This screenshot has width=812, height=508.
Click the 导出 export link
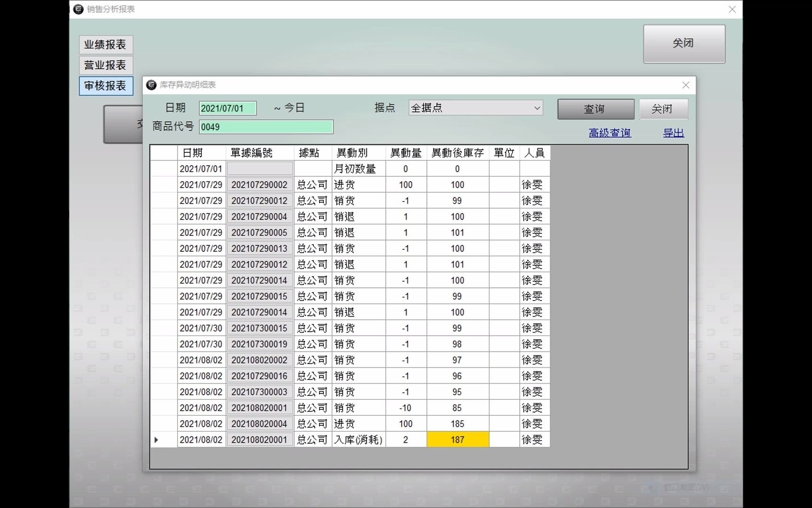pos(673,133)
